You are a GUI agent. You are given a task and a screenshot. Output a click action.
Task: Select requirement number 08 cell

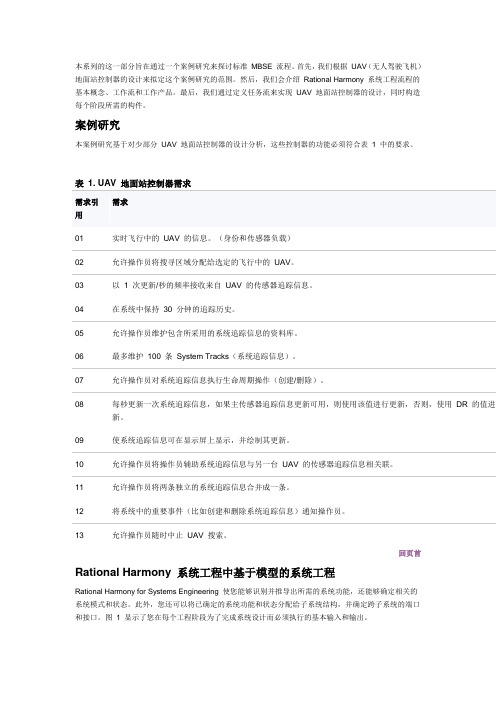(x=79, y=404)
